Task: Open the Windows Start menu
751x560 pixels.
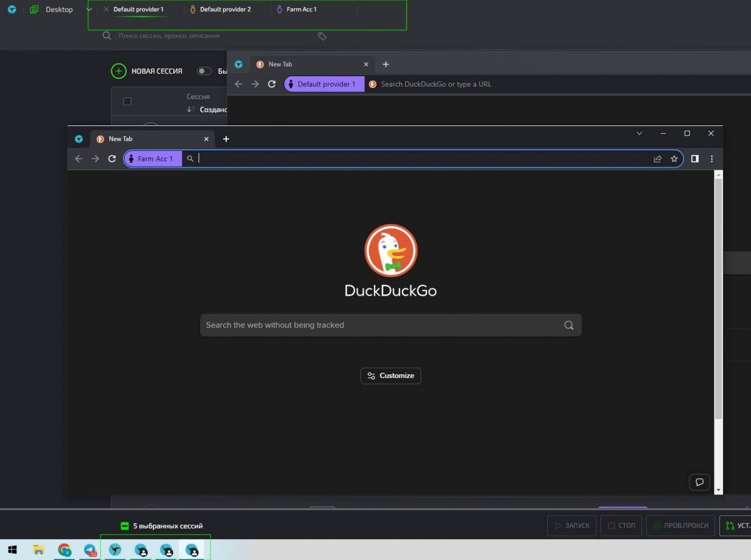Action: click(x=12, y=550)
